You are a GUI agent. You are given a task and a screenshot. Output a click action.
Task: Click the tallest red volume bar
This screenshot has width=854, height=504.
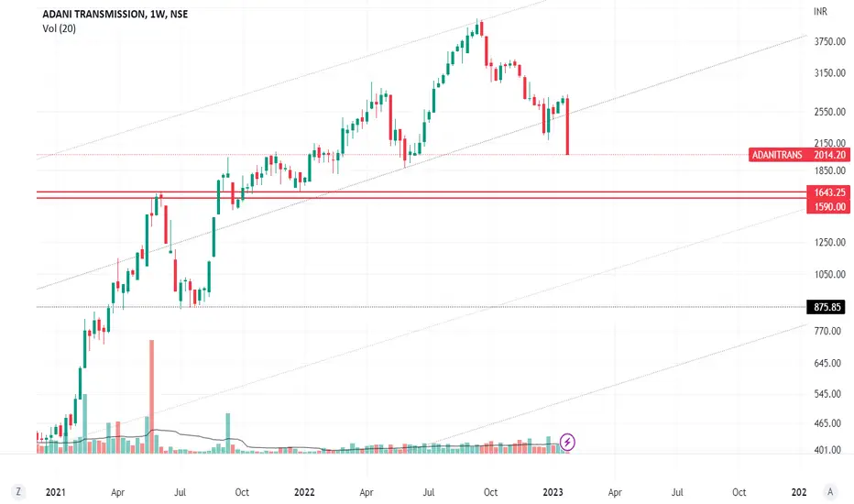pos(151,397)
